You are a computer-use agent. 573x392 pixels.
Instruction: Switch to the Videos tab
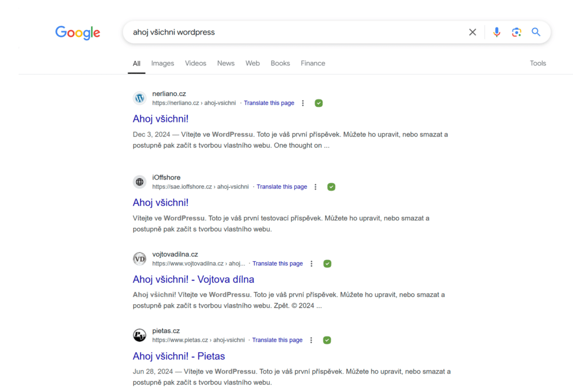click(x=195, y=63)
